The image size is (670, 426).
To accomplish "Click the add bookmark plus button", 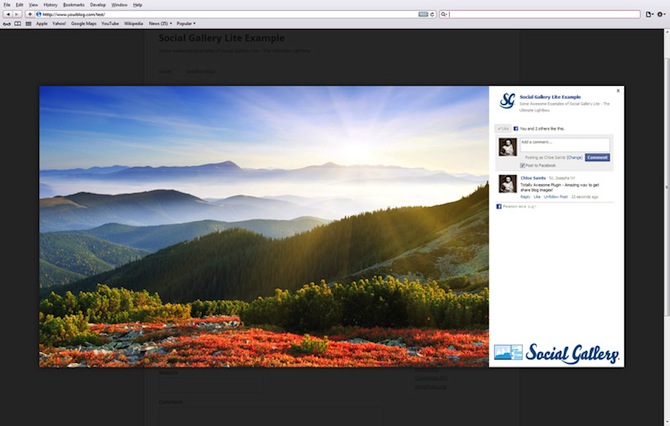I will 28,14.
